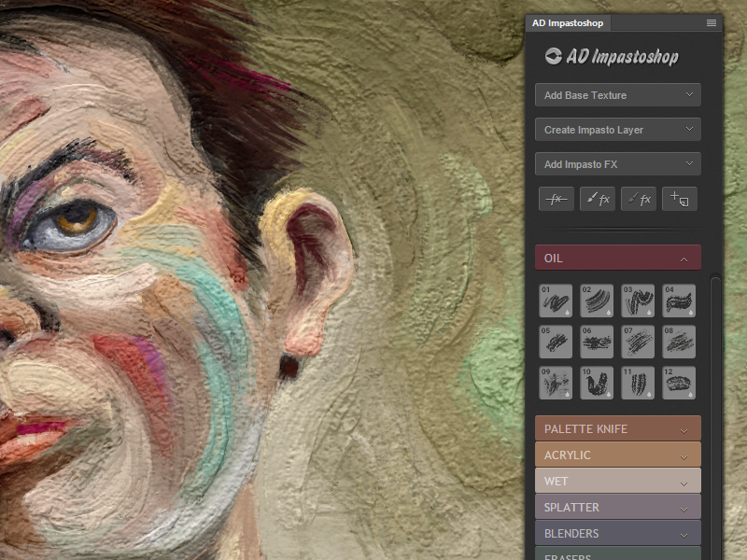Screen dimensions: 747x560
Task: Choose oil brush preset 12
Action: click(x=679, y=383)
